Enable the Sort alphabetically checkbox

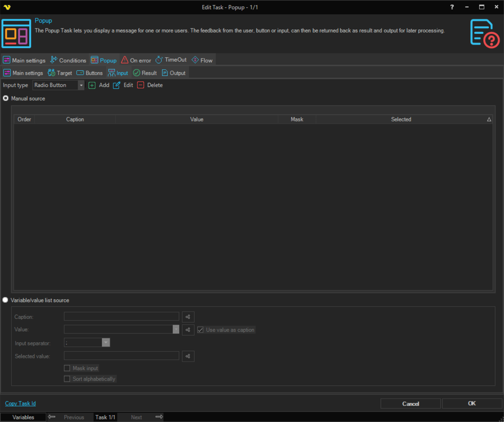(x=67, y=379)
